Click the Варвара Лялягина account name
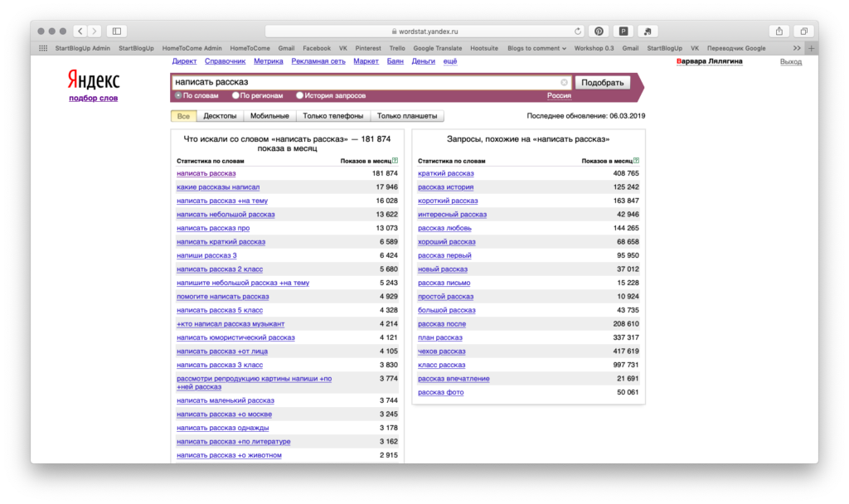Image resolution: width=849 pixels, height=504 pixels. 710,61
